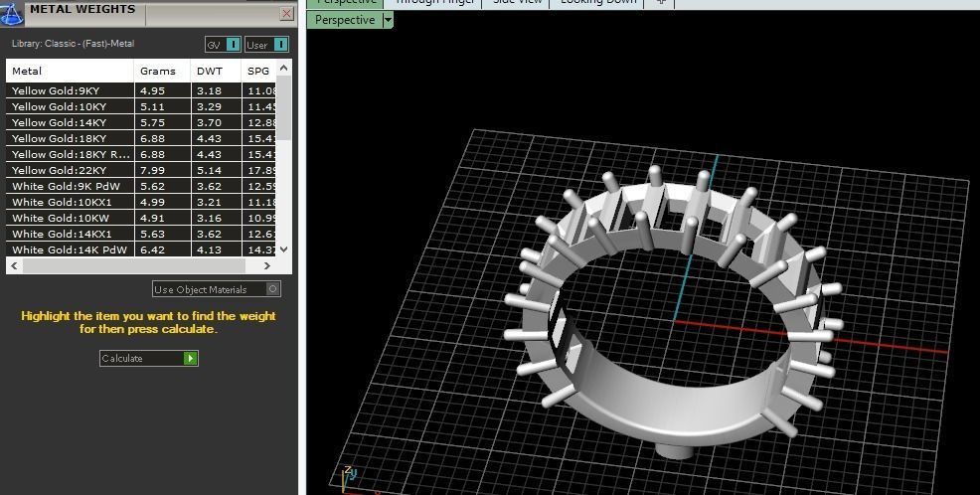This screenshot has width=980, height=495.
Task: Select the Yellow Gold:10KY row
Action: (x=141, y=106)
